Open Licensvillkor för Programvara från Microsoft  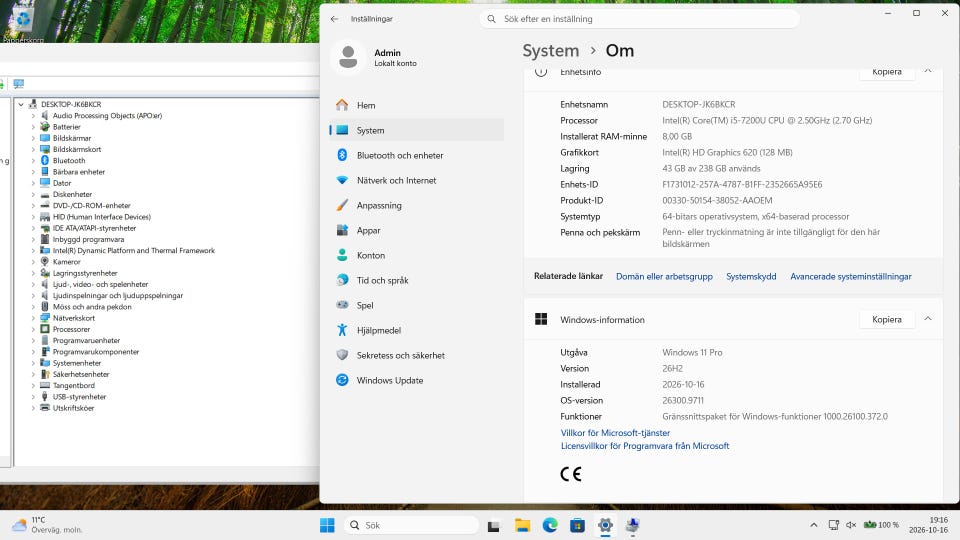click(645, 446)
